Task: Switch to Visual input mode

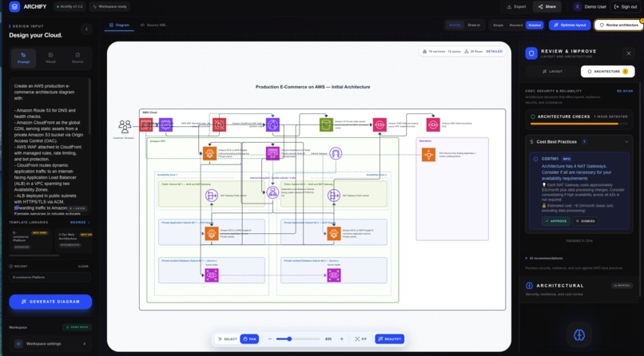Action: [50, 57]
